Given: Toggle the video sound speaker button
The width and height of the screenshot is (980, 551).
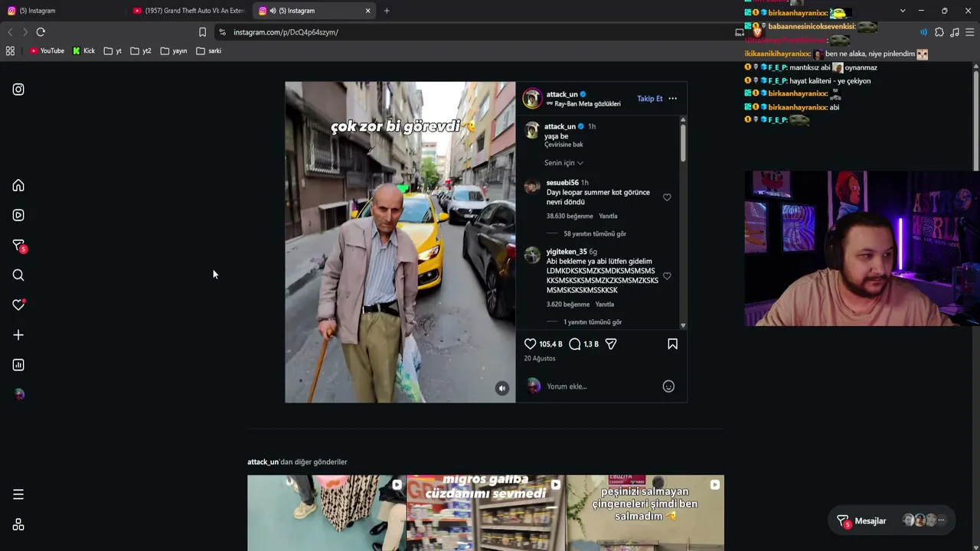Looking at the screenshot, I should click(502, 389).
